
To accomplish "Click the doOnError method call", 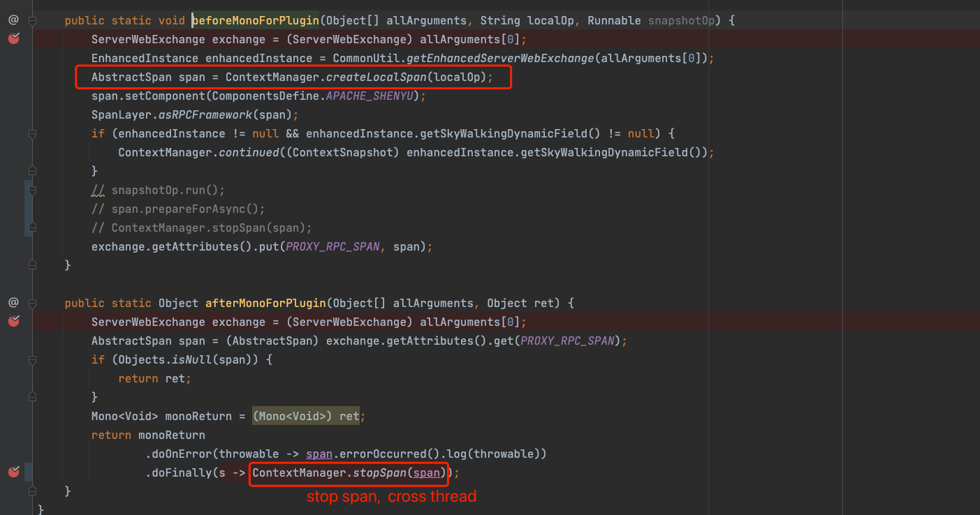I will coord(182,454).
